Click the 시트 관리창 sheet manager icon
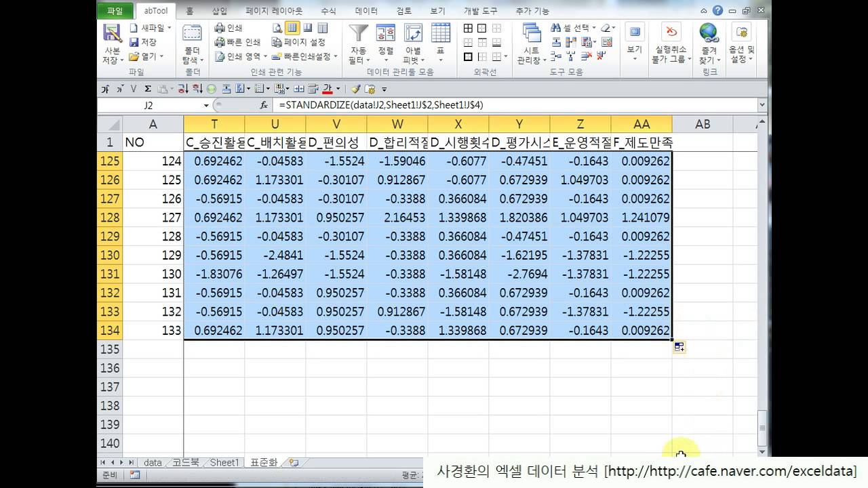 532,33
